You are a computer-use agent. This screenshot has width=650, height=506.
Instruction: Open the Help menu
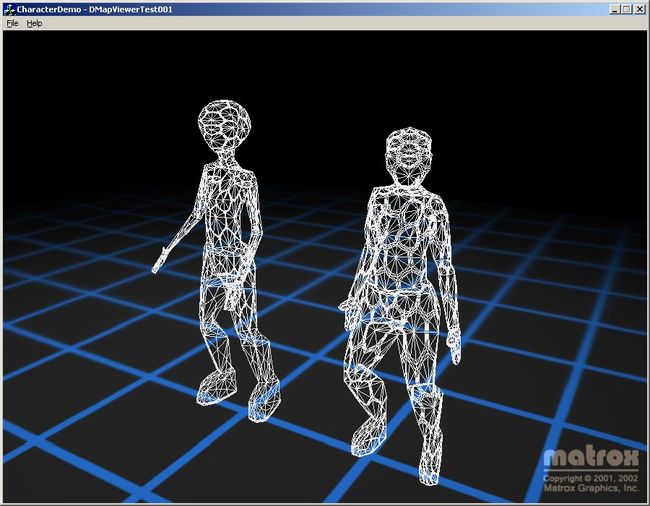click(34, 23)
